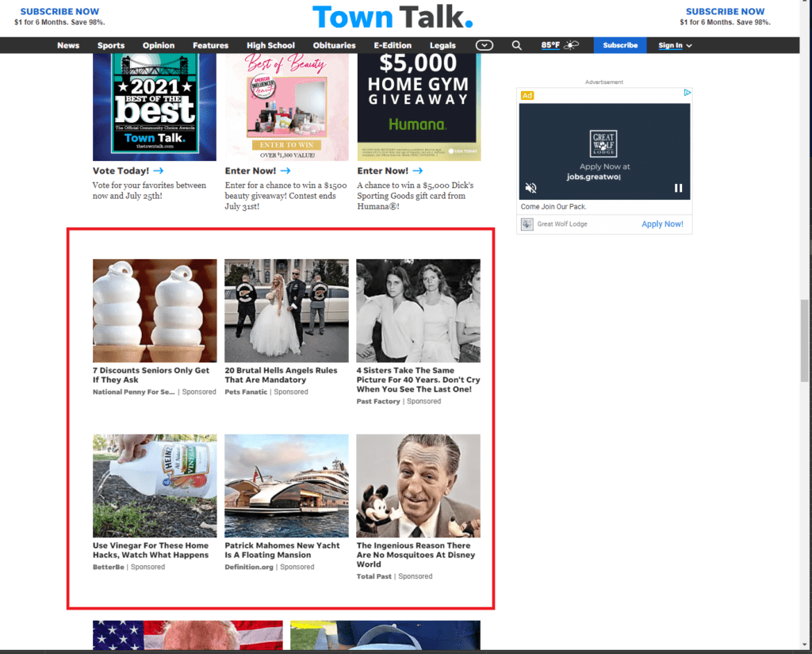812x654 pixels.
Task: Open the E-Edition page
Action: pos(393,45)
